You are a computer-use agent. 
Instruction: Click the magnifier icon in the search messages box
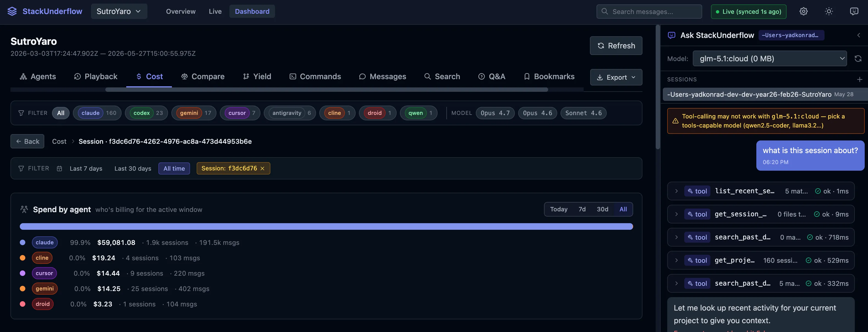click(605, 12)
